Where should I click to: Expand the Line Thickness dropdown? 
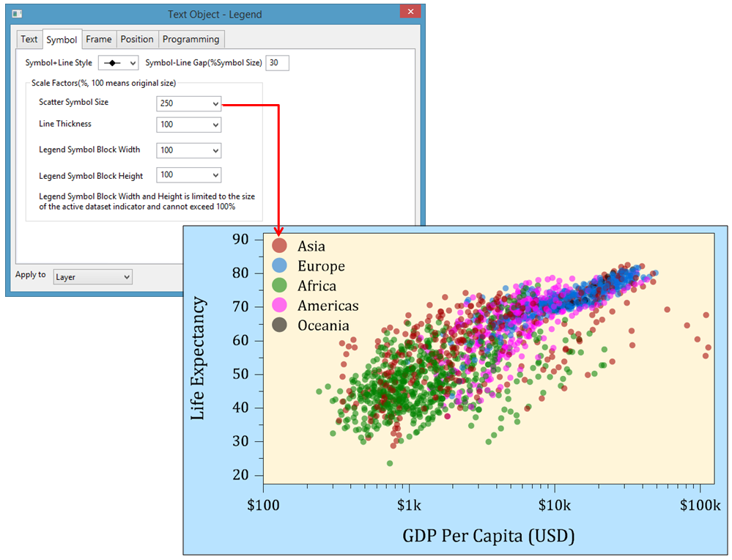[x=188, y=125]
